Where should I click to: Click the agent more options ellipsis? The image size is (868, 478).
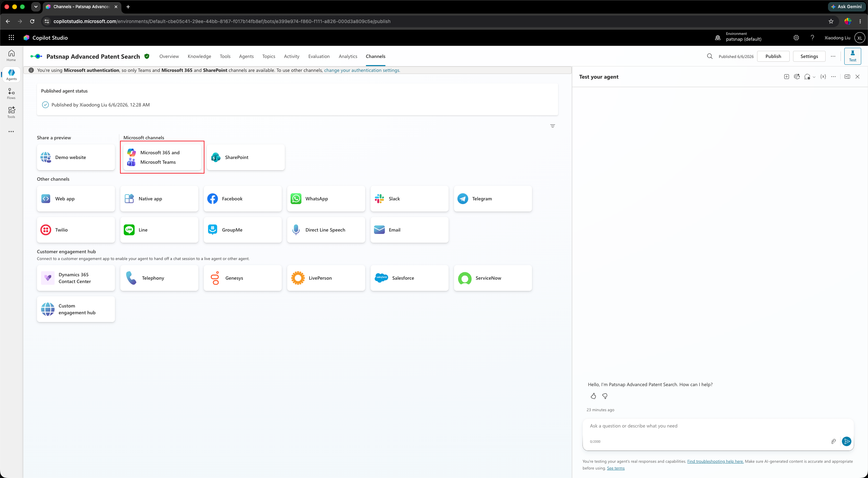(833, 56)
